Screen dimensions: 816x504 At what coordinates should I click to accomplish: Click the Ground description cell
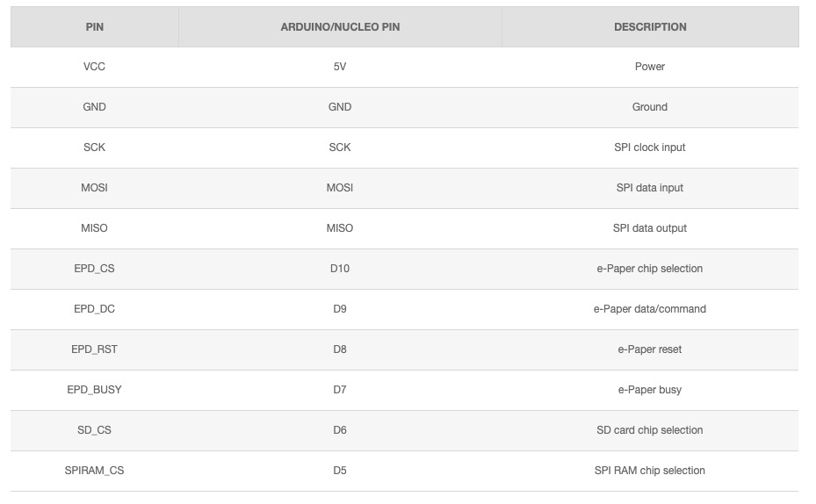tap(650, 107)
